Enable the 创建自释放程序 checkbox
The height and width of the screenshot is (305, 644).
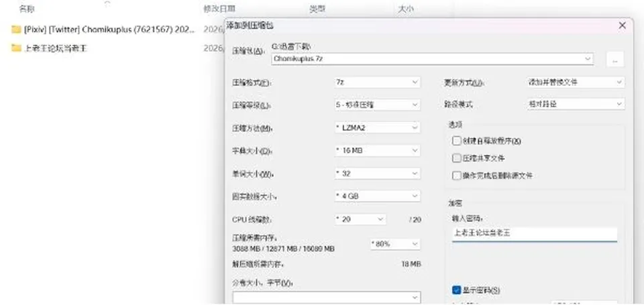point(456,141)
